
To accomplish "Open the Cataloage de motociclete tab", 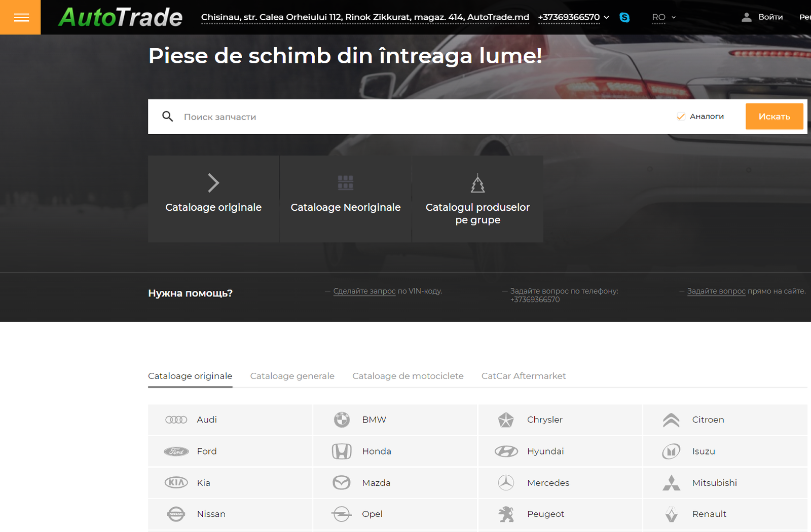I will click(408, 376).
